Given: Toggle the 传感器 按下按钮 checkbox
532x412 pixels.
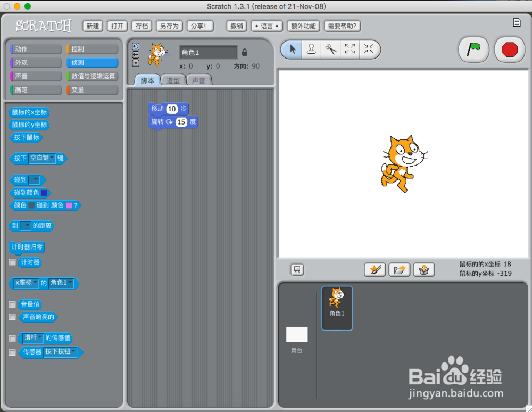Looking at the screenshot, I should pyautogui.click(x=12, y=352).
